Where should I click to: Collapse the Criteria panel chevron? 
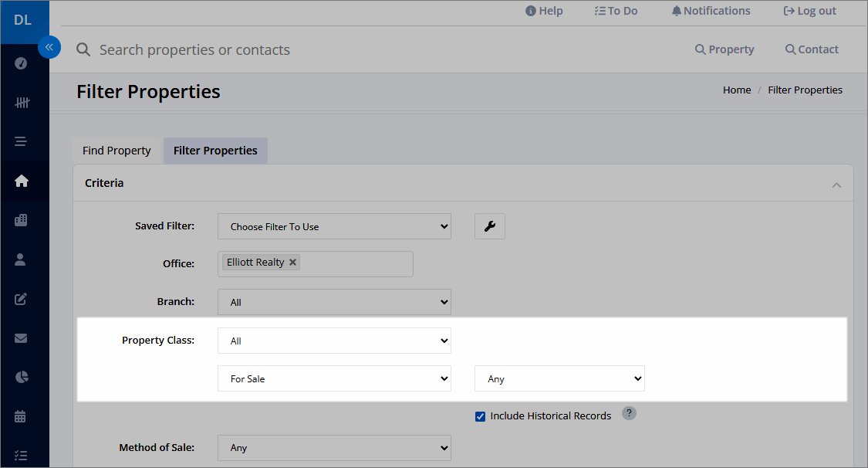pyautogui.click(x=836, y=185)
